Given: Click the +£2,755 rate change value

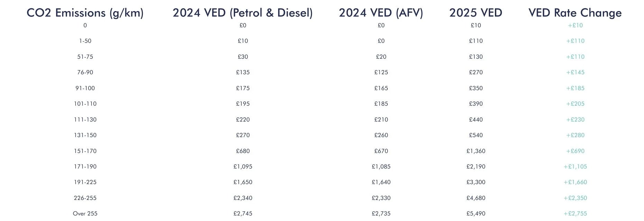Looking at the screenshot, I should coord(575,213).
